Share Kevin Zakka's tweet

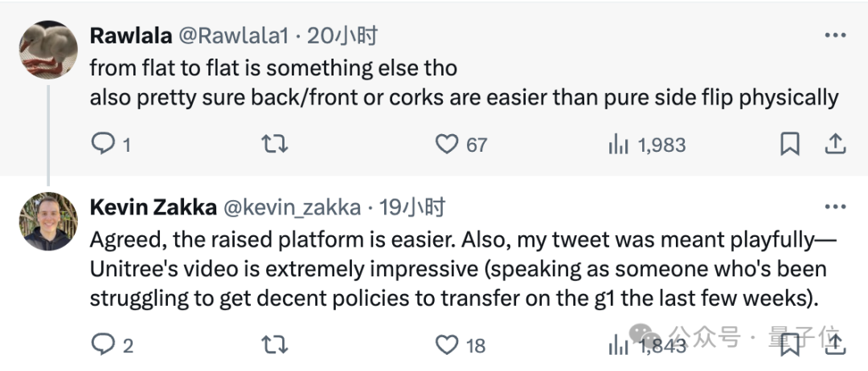click(x=835, y=344)
